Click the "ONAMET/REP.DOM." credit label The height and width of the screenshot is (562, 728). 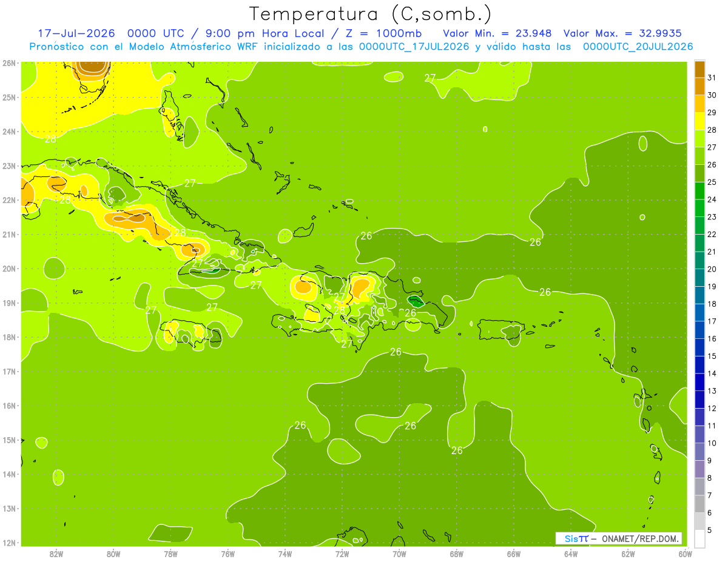pyautogui.click(x=640, y=538)
